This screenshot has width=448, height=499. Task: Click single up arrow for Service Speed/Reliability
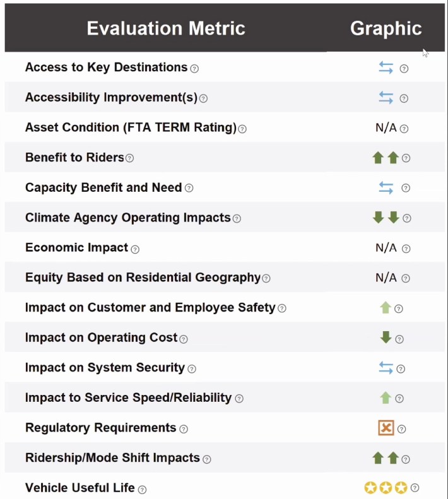(x=386, y=397)
